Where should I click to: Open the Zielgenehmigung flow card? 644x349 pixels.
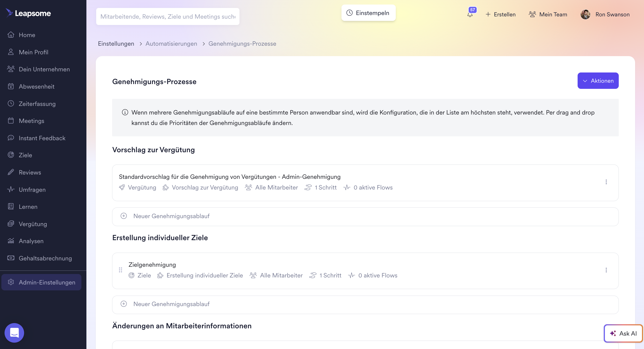pos(365,271)
